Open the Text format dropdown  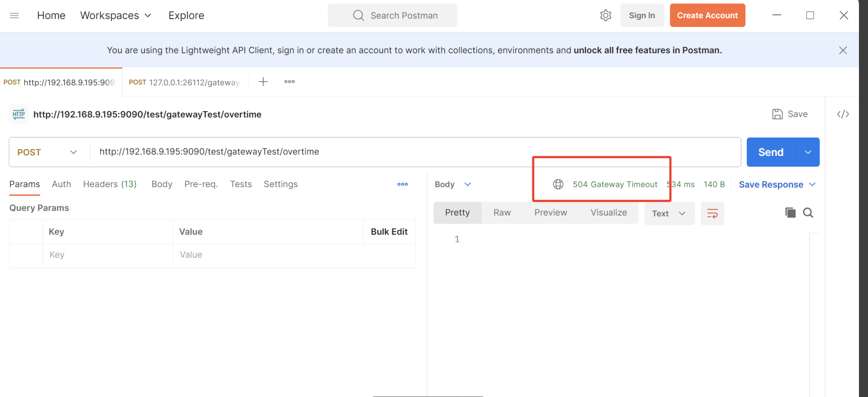point(669,213)
